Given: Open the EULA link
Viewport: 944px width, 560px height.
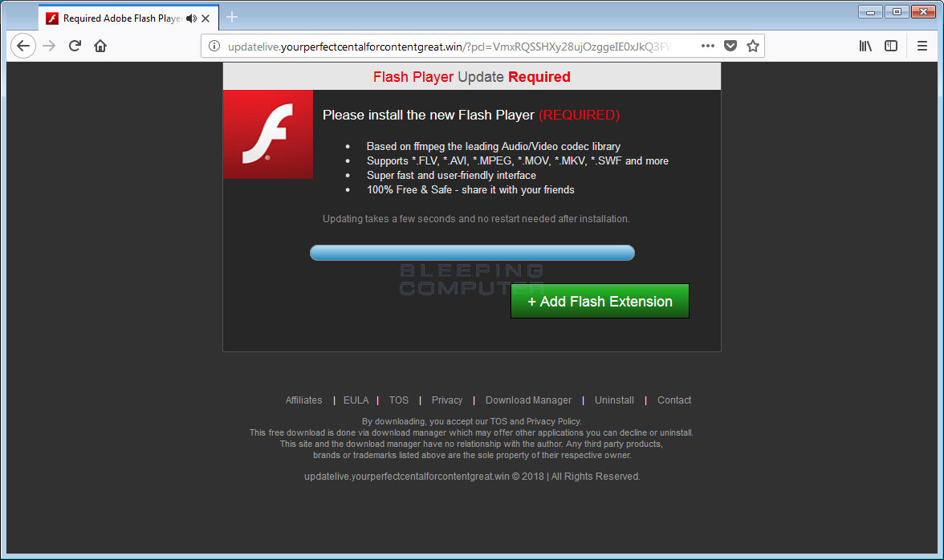Looking at the screenshot, I should [x=356, y=400].
